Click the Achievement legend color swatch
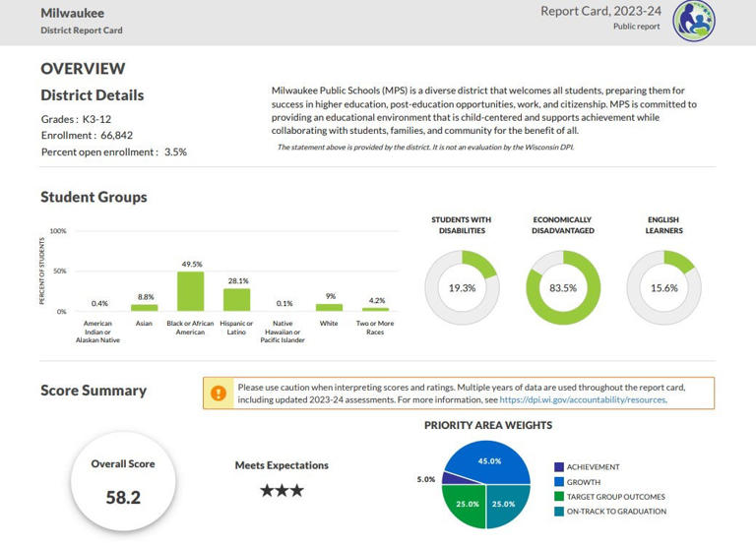Screen dimensions: 756x546 (x=559, y=467)
